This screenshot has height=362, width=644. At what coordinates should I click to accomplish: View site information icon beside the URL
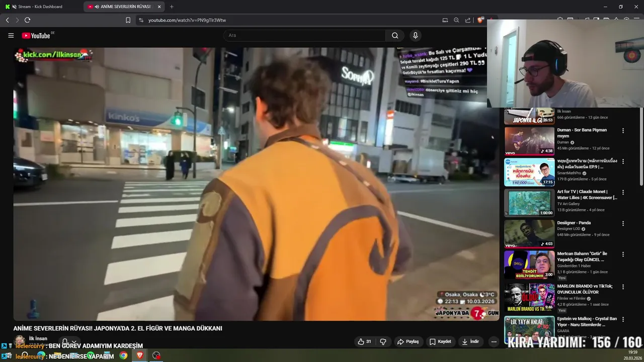141,20
